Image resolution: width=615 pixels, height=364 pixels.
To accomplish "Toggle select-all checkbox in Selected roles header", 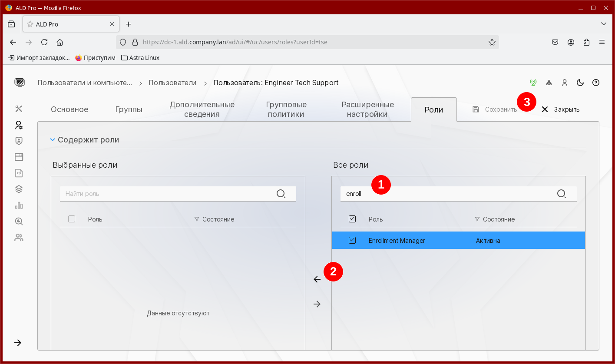I will [72, 219].
